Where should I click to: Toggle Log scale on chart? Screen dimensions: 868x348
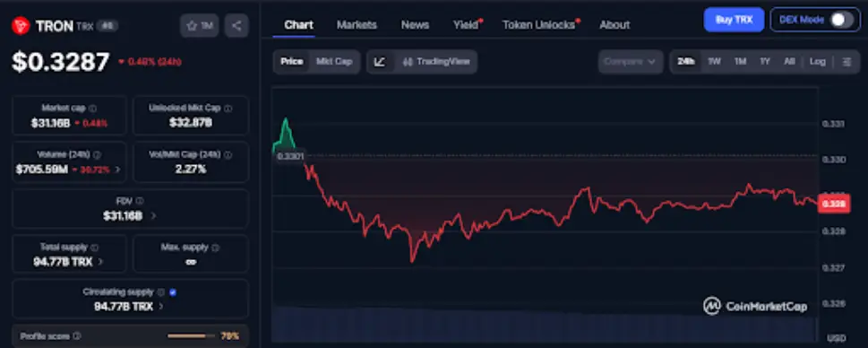click(818, 62)
